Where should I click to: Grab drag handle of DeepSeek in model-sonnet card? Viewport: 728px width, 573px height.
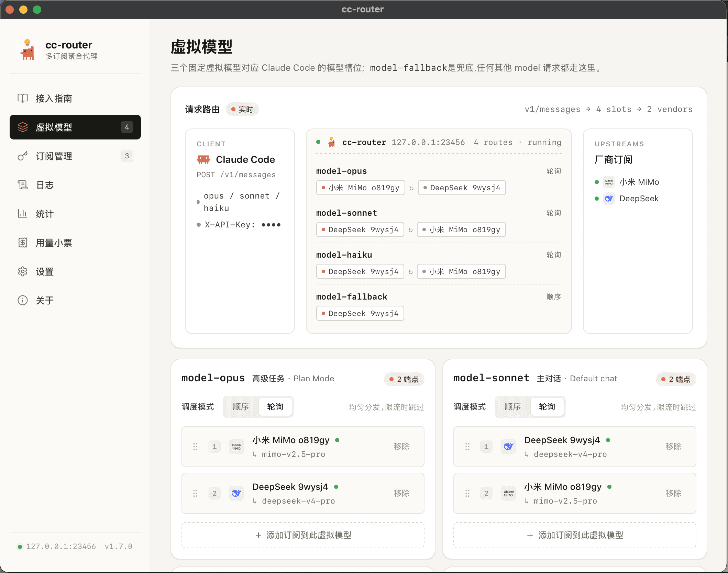(x=467, y=447)
